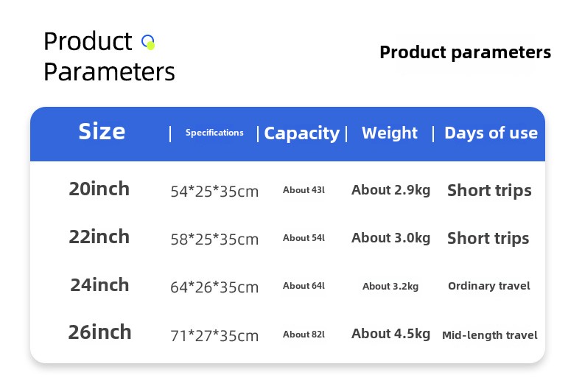Viewport: 582px width, 392px height.
Task: Click the bold Product parameters heading
Action: (465, 52)
